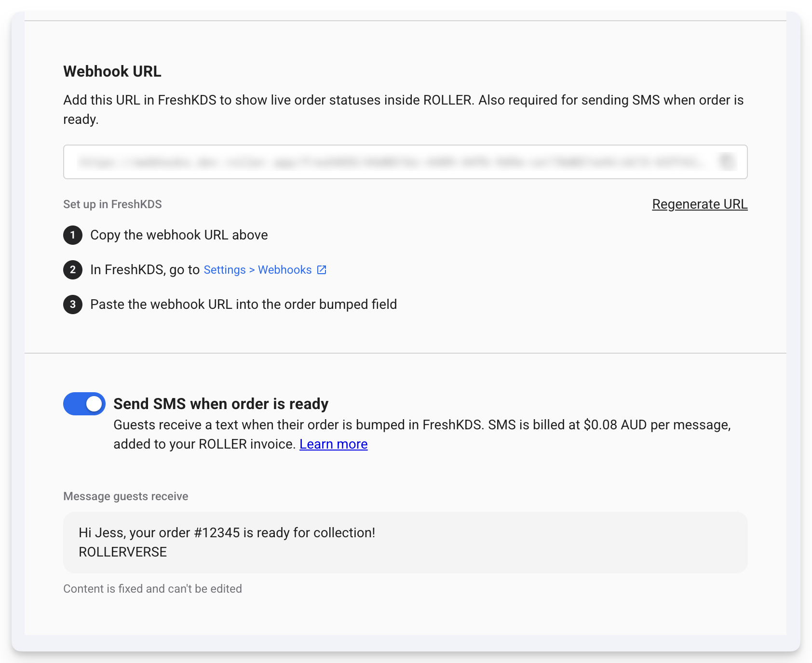Viewport: 812px width, 663px height.
Task: Click 'Paste the webhook URL into the order bumped field'
Action: point(244,305)
